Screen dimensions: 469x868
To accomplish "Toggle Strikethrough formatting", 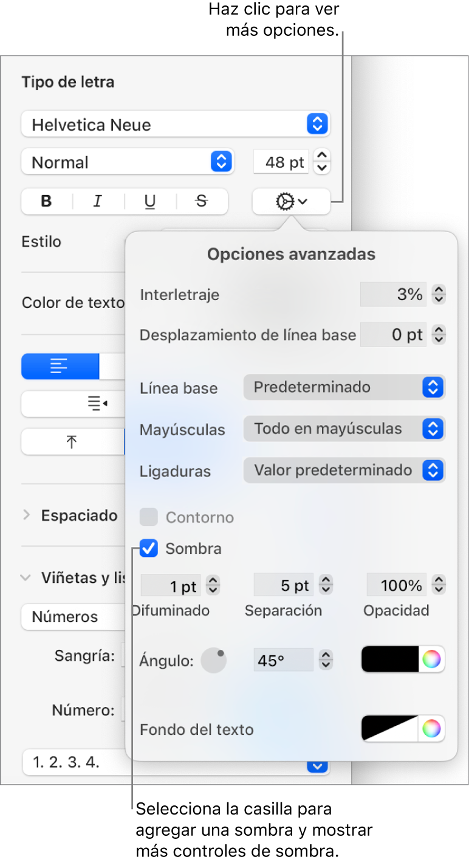I will [x=202, y=202].
